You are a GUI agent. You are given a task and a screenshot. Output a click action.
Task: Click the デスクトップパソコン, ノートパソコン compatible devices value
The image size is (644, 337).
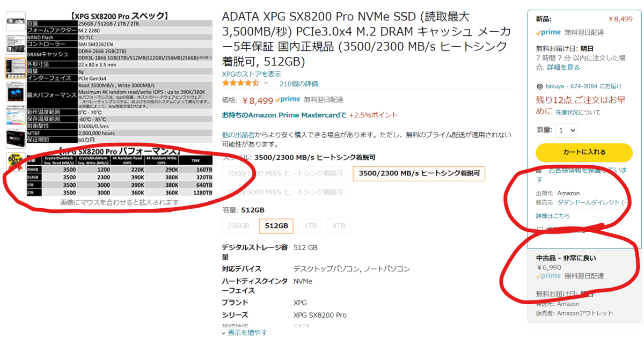pos(352,268)
